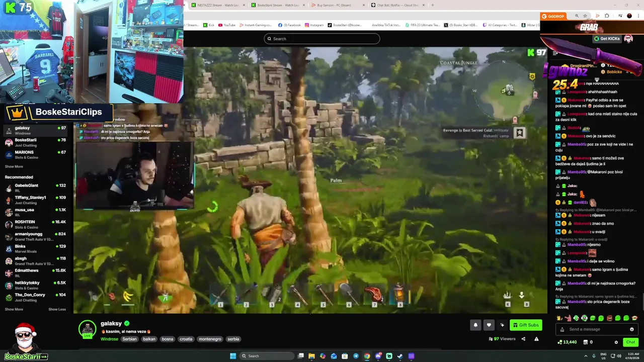Image resolution: width=644 pixels, height=362 pixels.
Task: Open the emoji picker in chat input
Action: click(632, 329)
